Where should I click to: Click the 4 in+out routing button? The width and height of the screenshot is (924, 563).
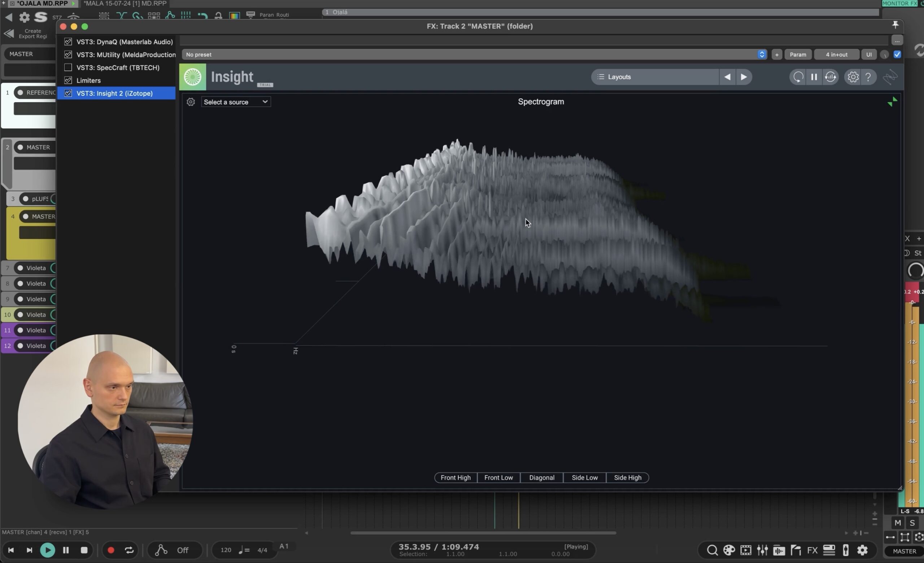click(x=836, y=54)
